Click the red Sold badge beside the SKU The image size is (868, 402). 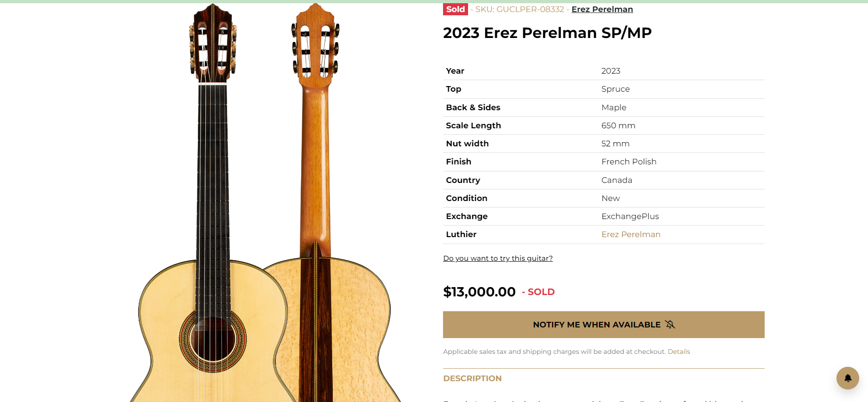click(455, 9)
